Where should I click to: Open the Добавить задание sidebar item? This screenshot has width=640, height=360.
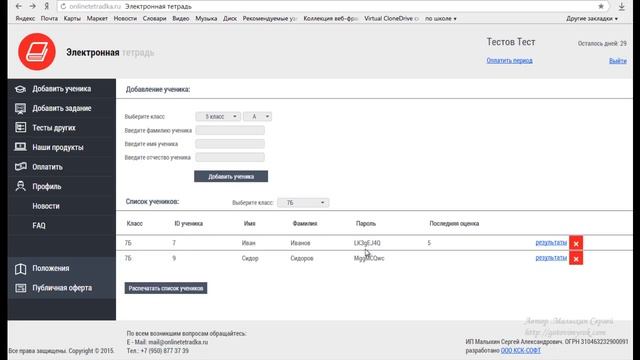point(62,109)
